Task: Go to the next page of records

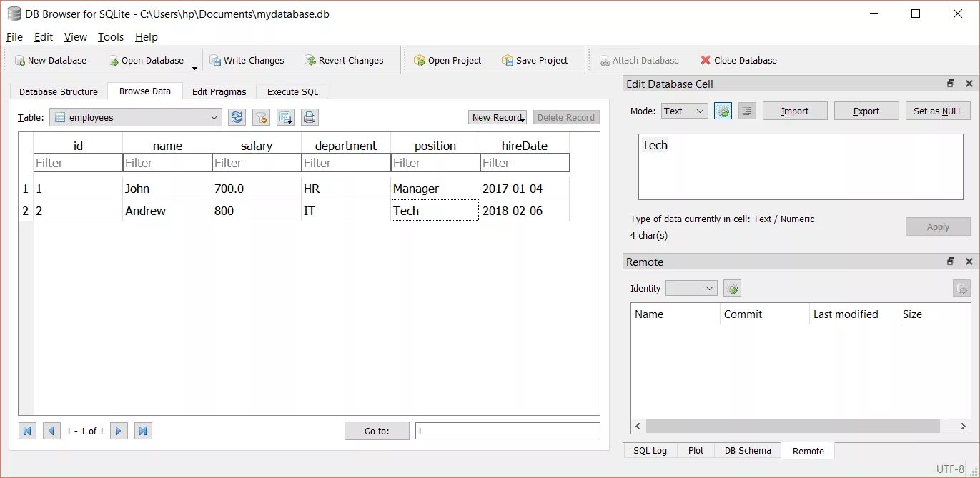Action: point(119,431)
